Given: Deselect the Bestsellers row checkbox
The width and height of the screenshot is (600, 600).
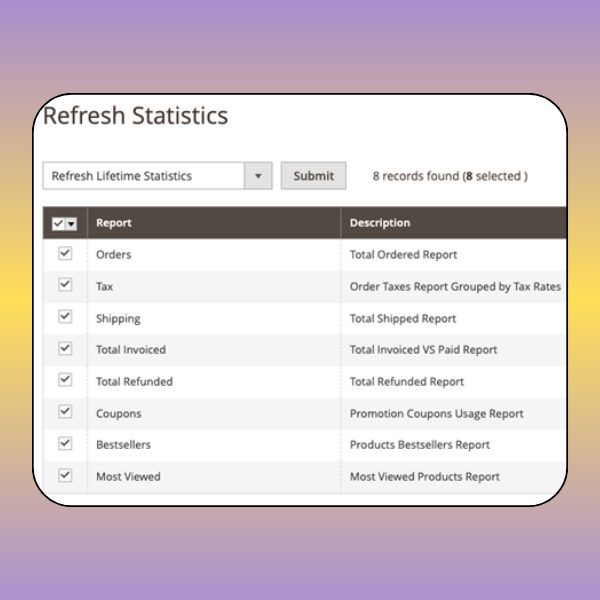Looking at the screenshot, I should point(65,444).
